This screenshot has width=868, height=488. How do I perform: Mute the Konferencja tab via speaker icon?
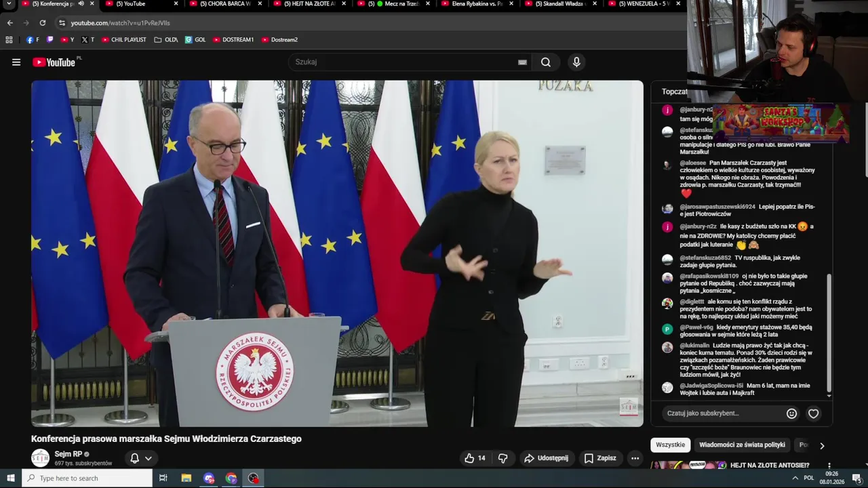click(x=81, y=4)
